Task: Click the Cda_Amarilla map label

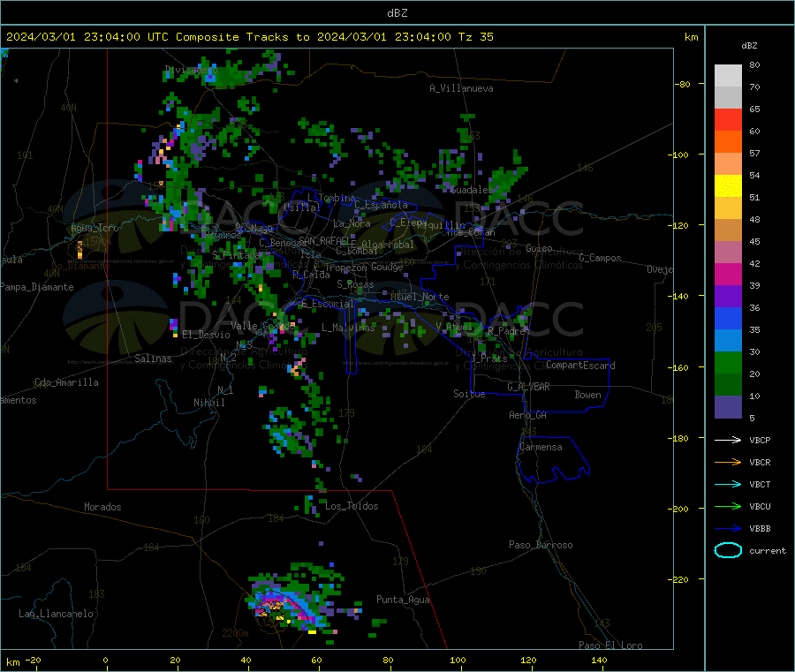Action: (x=66, y=382)
